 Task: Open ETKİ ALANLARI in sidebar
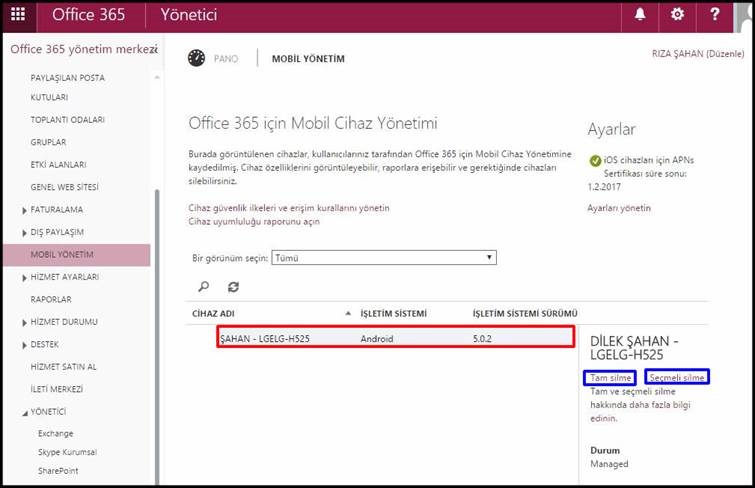click(58, 165)
